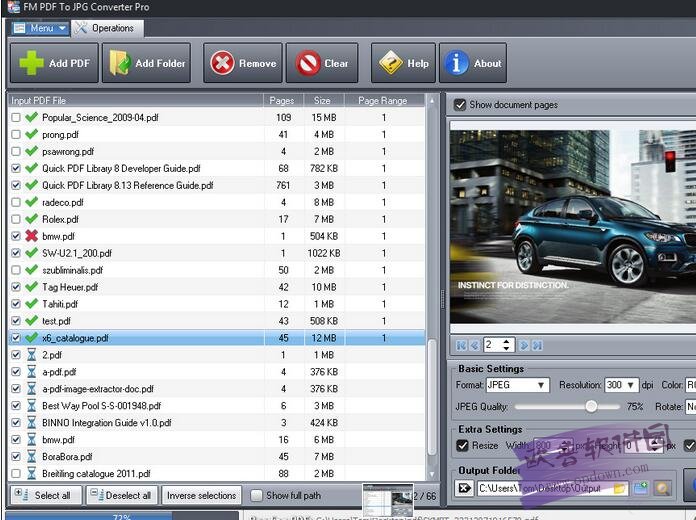Adjust the JPEG Quality slider handle

click(x=591, y=406)
